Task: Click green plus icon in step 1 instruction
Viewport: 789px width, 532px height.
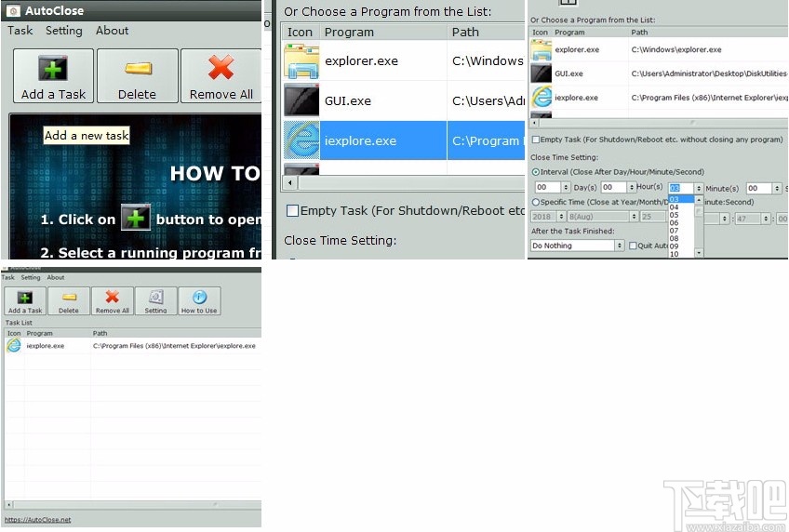Action: coord(136,218)
